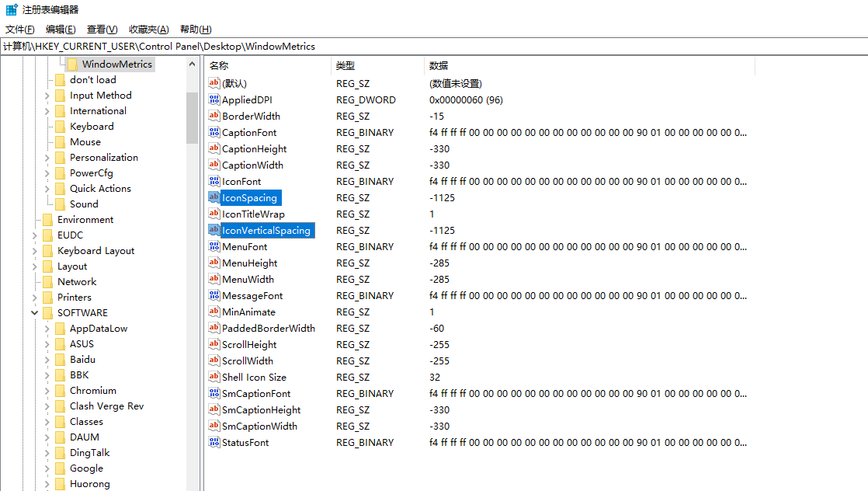Select the Network key in tree

pyautogui.click(x=77, y=281)
